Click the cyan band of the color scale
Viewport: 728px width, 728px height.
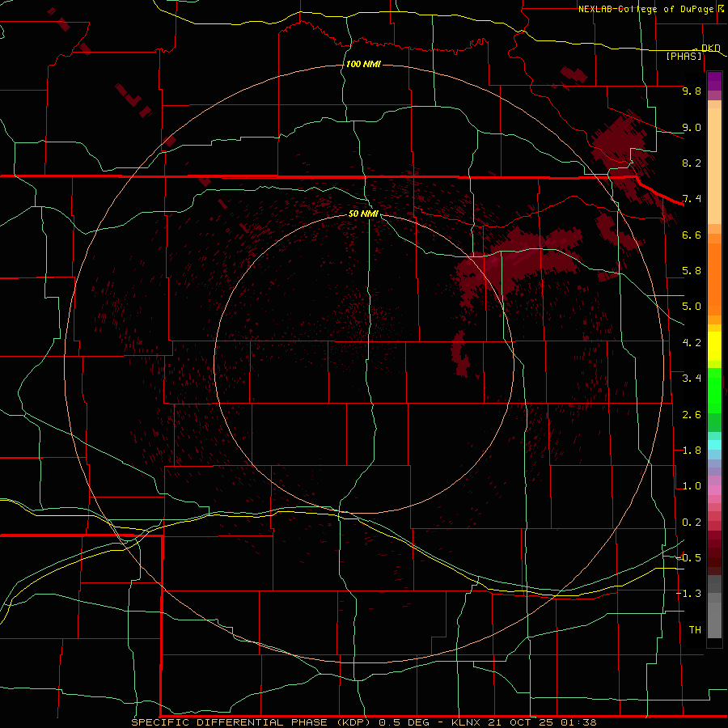[714, 445]
